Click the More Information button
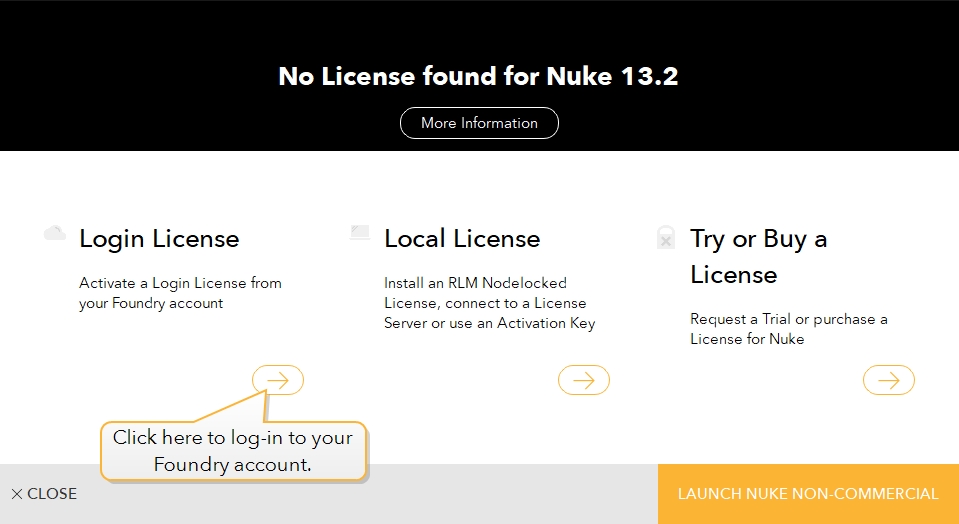The width and height of the screenshot is (959, 524). coord(479,123)
